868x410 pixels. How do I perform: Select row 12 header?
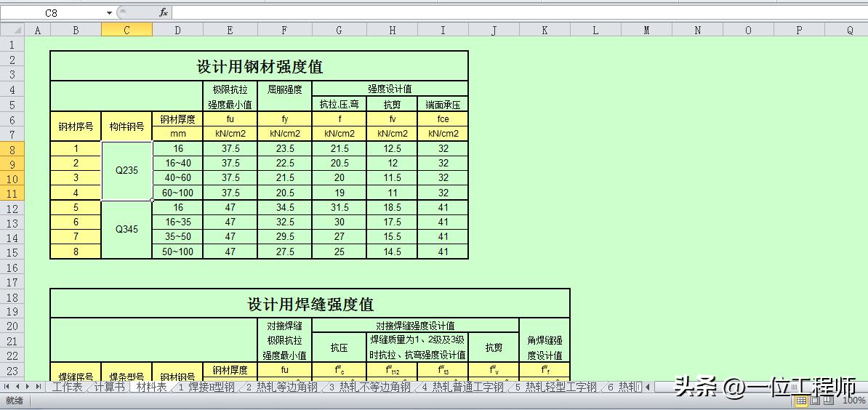point(13,209)
